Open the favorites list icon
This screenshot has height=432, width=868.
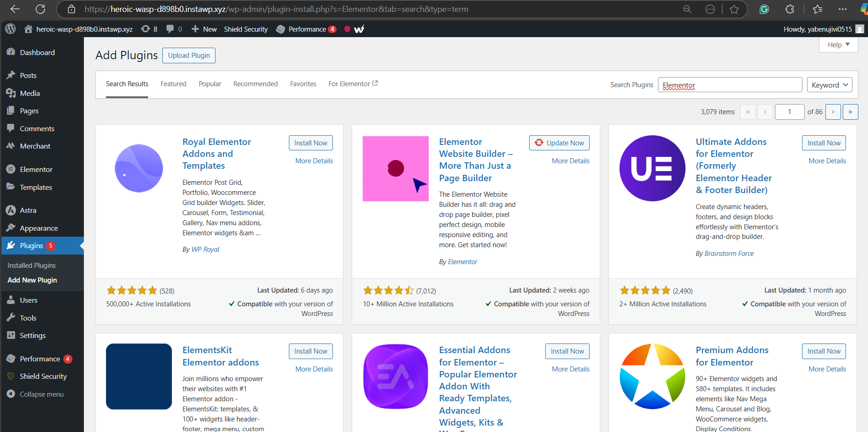tap(818, 9)
